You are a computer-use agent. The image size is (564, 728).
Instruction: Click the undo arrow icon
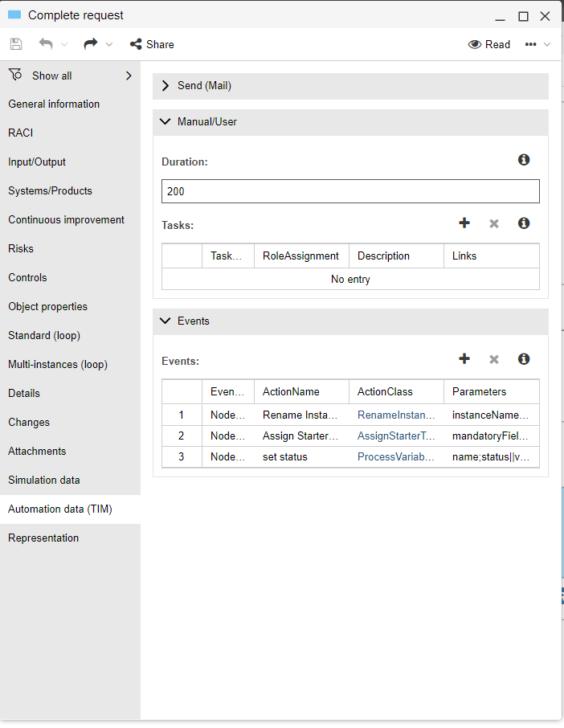click(46, 44)
